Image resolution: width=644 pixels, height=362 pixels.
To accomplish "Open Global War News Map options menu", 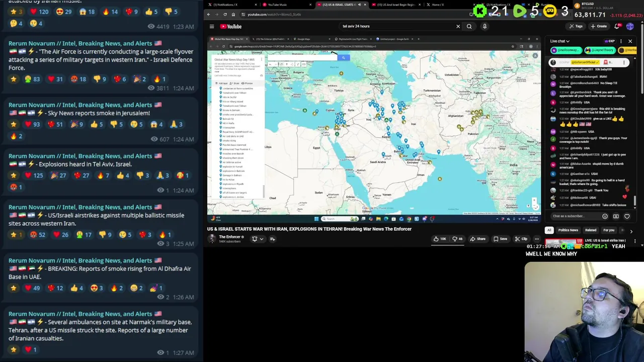I will [x=261, y=59].
